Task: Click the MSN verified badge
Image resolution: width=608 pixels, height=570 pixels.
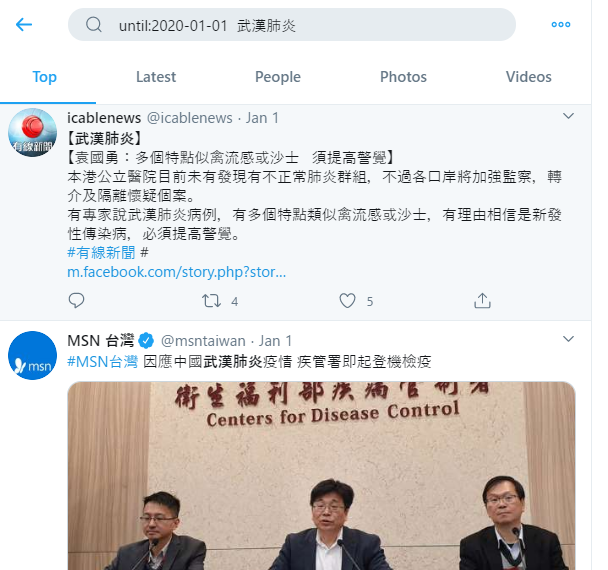Action: coord(147,341)
